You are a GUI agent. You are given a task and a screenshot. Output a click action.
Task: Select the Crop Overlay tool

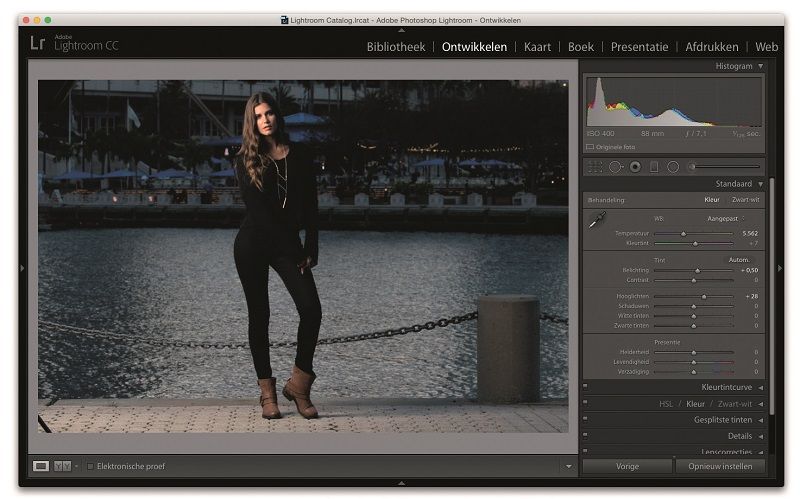(x=596, y=167)
